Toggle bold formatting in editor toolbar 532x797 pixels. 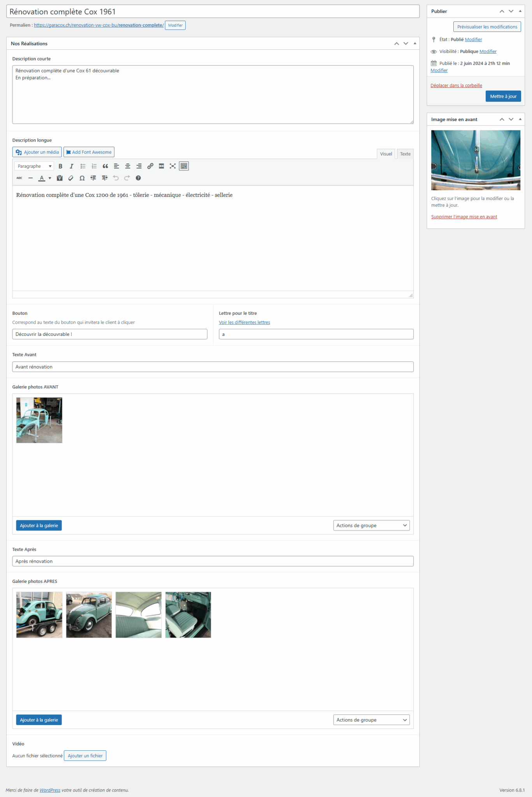60,166
